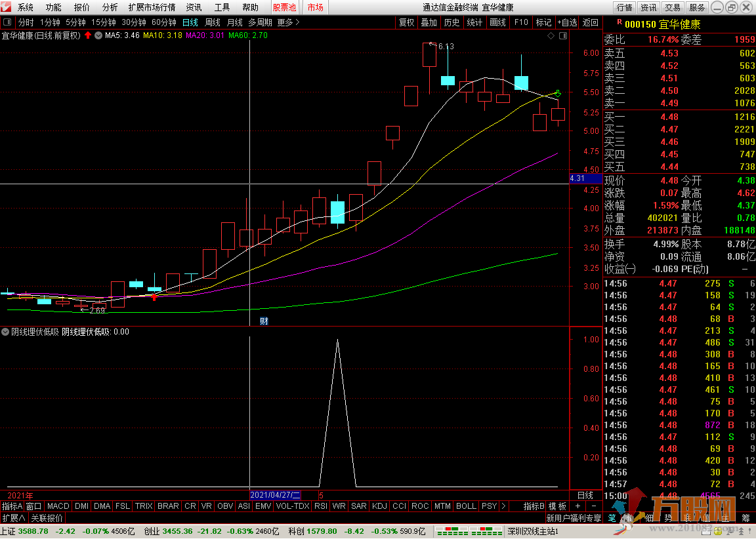Viewport: 756px width, 539px height.
Task: Select the 笔 tick detail tab
Action: 612,518
